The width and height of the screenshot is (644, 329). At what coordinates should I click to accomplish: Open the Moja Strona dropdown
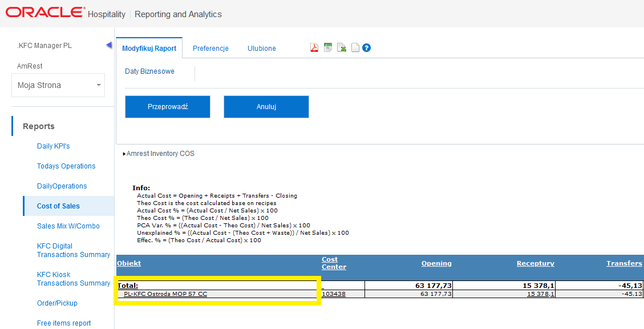(x=58, y=85)
